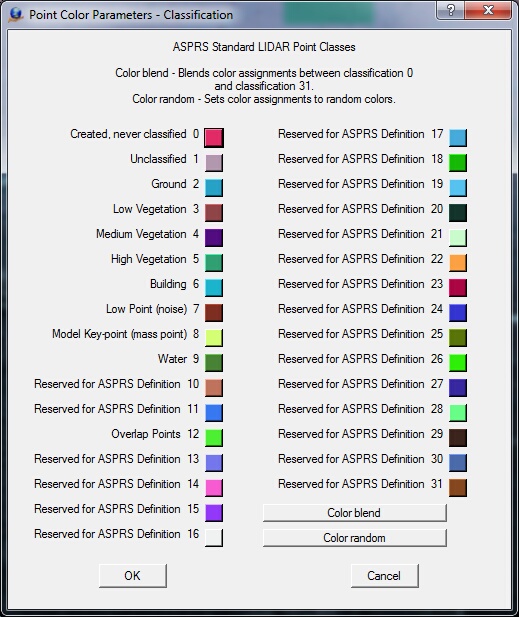The width and height of the screenshot is (519, 617).
Task: Select Reserved class 20 dark swatch
Action: pyautogui.click(x=458, y=213)
